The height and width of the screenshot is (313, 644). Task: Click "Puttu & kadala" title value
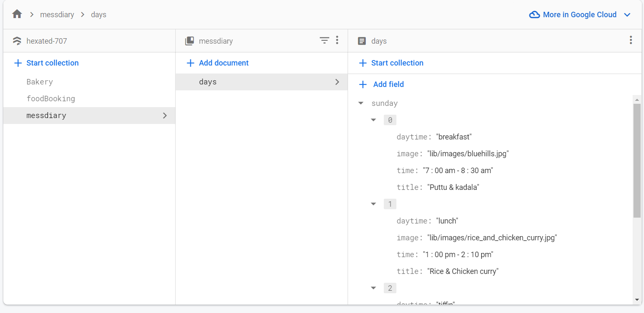[x=454, y=187]
